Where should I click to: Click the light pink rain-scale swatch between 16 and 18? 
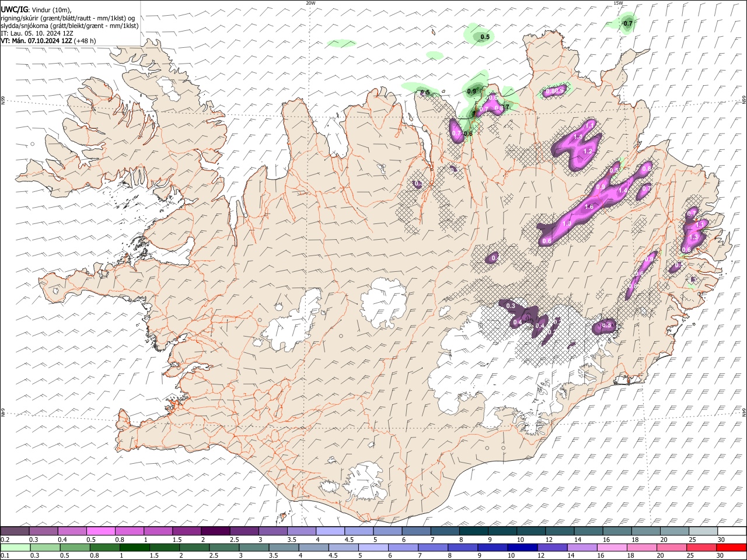pos(612,547)
